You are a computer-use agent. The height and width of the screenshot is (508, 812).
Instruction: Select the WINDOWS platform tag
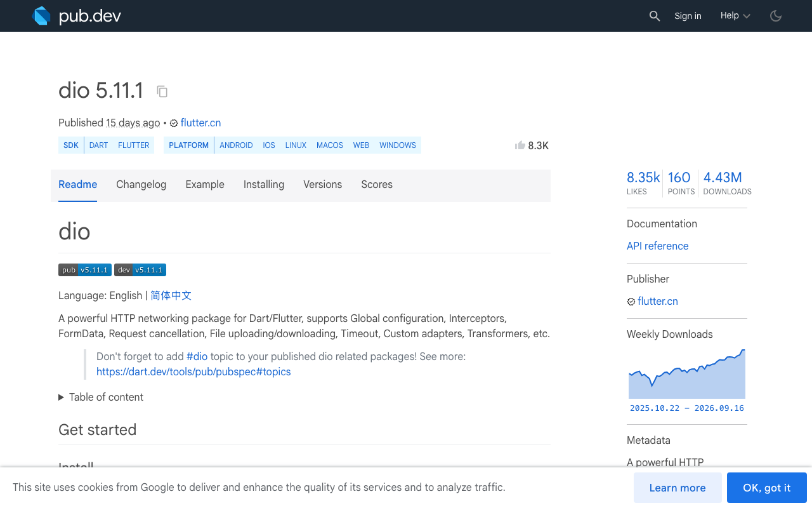pyautogui.click(x=398, y=145)
